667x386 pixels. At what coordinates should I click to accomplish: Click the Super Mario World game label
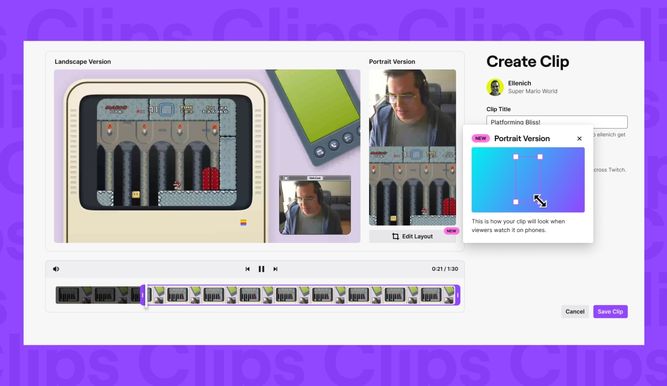point(533,91)
